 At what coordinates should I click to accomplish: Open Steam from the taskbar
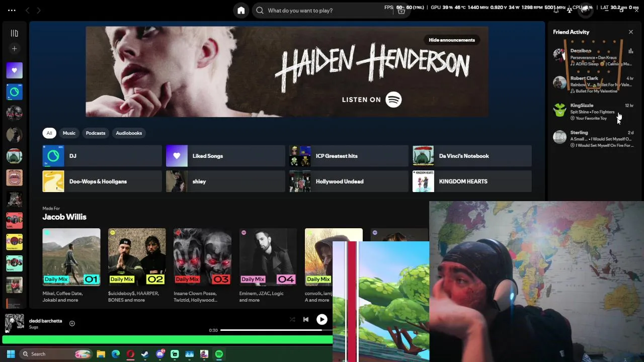145,354
